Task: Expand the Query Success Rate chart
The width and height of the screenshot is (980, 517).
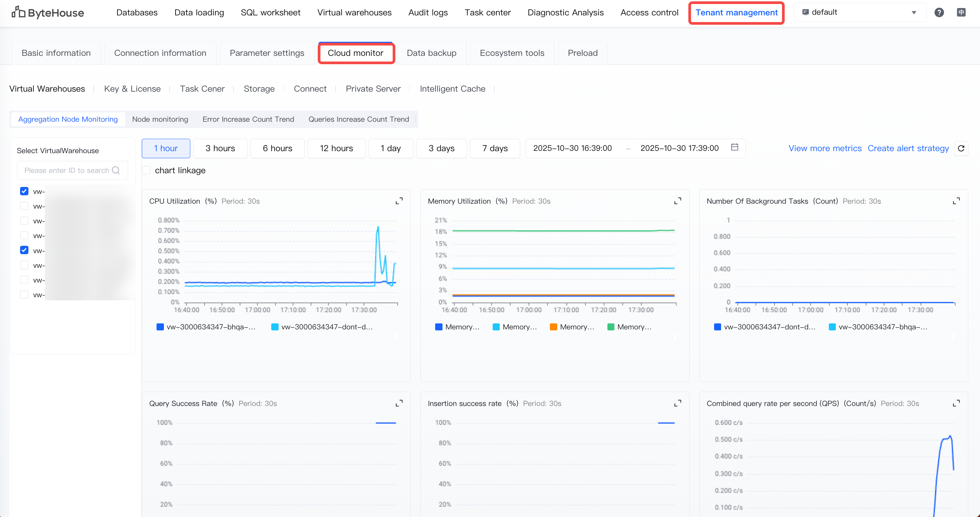Action: 399,403
